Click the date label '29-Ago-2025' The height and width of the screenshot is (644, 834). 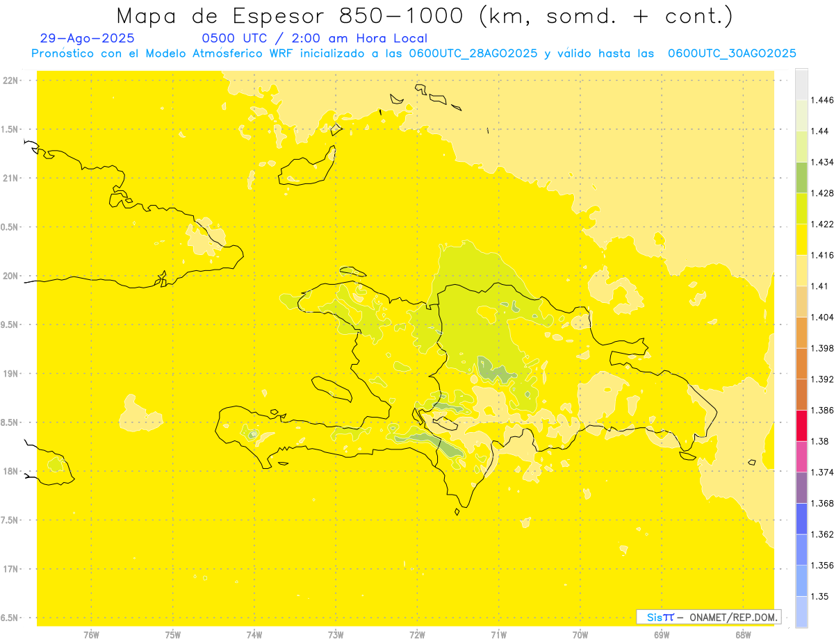tap(88, 39)
